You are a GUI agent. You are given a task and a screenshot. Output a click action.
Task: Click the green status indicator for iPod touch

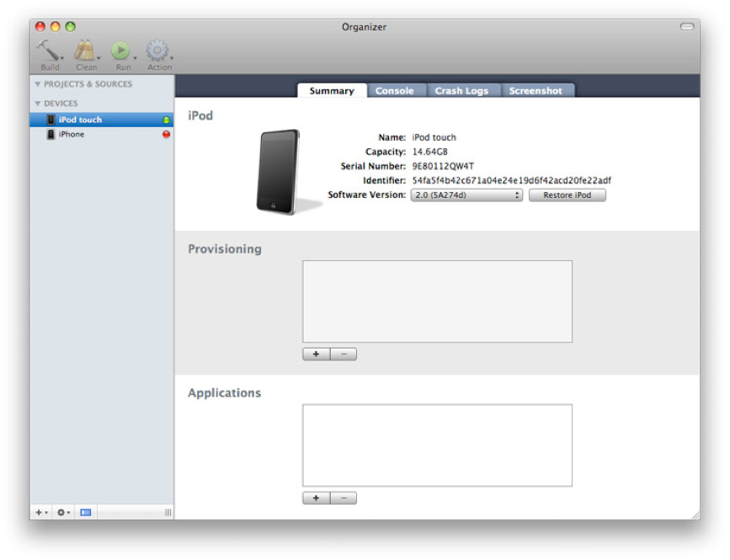pyautogui.click(x=166, y=120)
